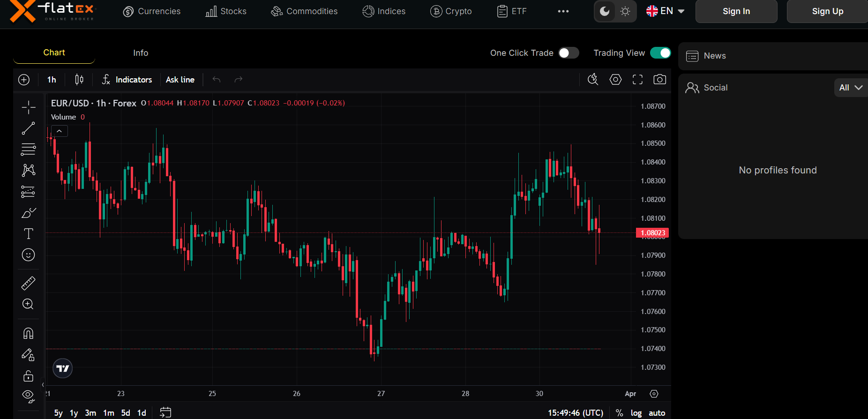Select the Text annotation tool

coord(28,233)
